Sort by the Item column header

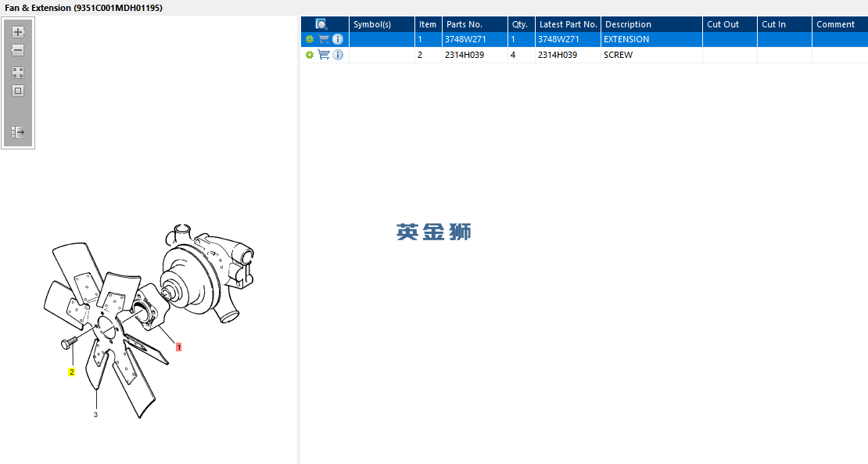click(x=428, y=24)
